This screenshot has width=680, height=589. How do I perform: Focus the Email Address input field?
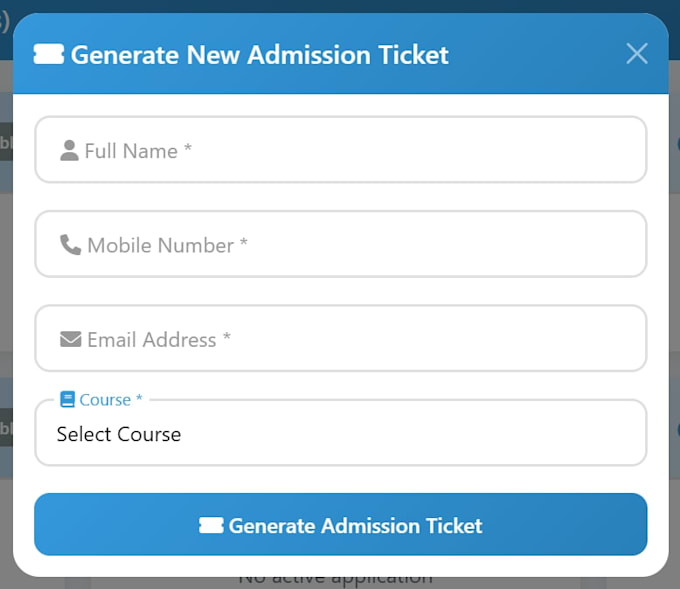(340, 338)
